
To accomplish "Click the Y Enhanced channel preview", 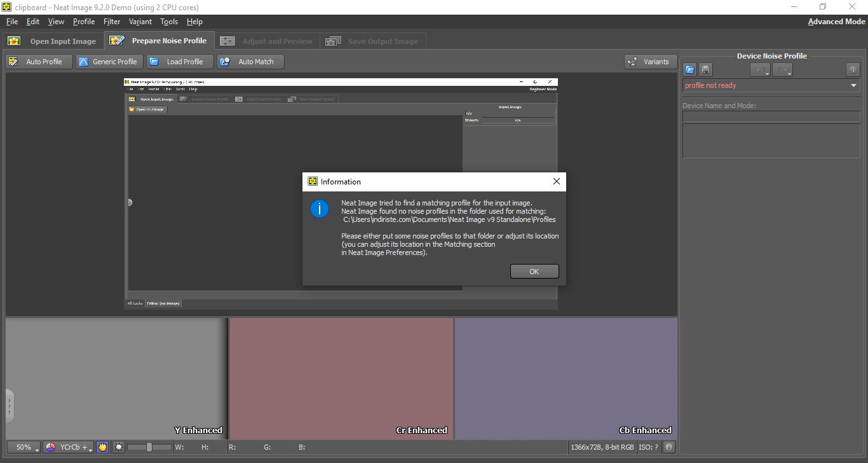I will pyautogui.click(x=116, y=378).
